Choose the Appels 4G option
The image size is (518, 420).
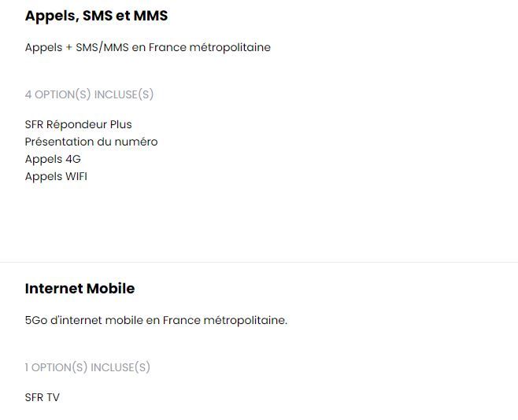53,159
